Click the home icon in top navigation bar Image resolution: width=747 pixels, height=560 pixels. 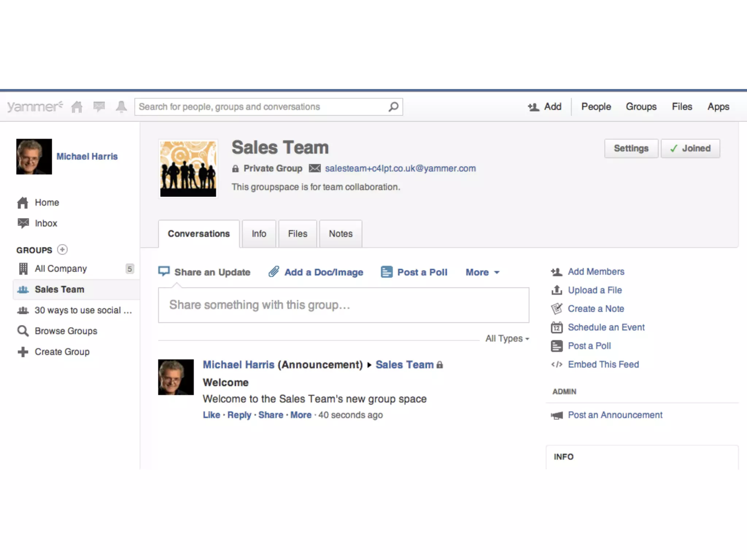coord(77,107)
